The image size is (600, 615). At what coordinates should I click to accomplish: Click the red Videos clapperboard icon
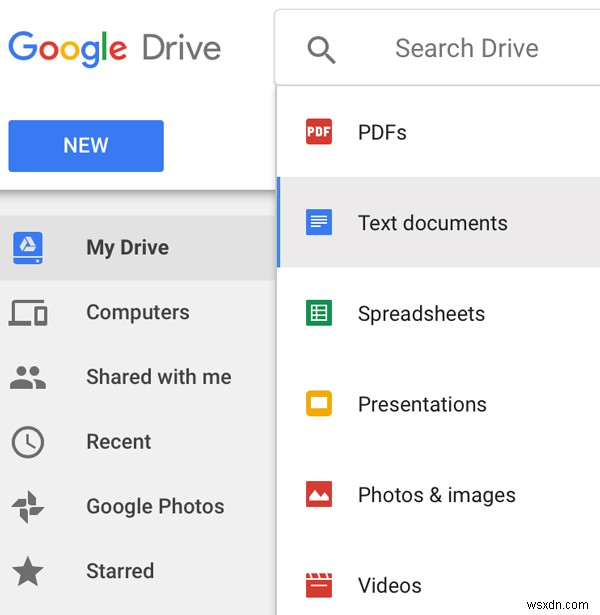pos(319,585)
